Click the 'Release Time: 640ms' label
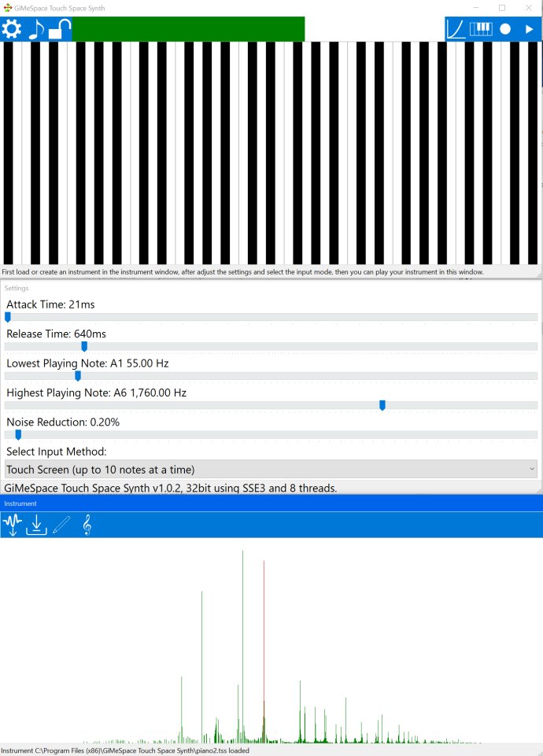Image resolution: width=543 pixels, height=756 pixels. [57, 334]
